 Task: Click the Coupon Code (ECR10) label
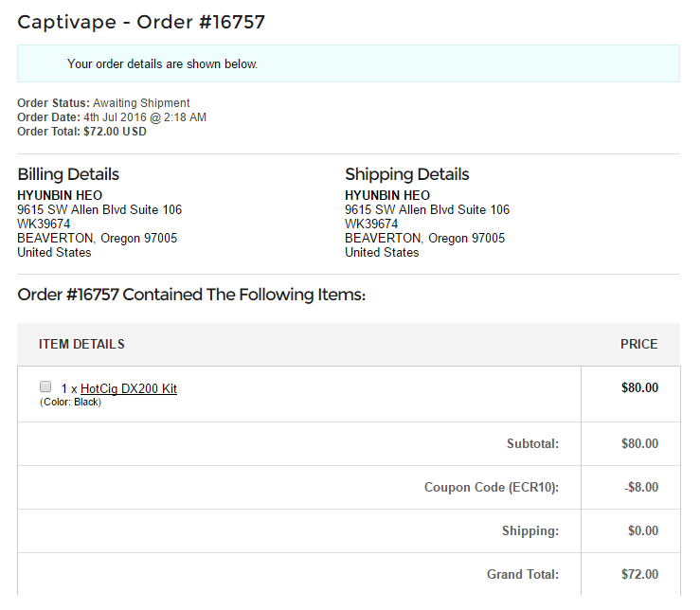pos(492,487)
